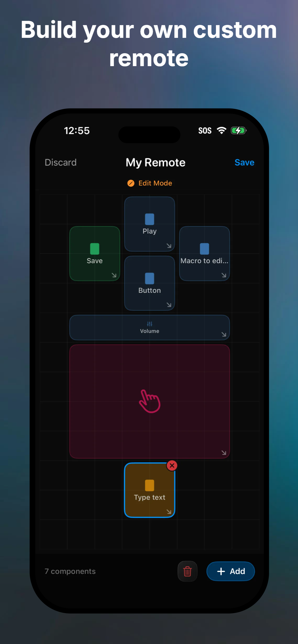
Task: Click resize arrow on green Save component
Action: click(x=114, y=275)
